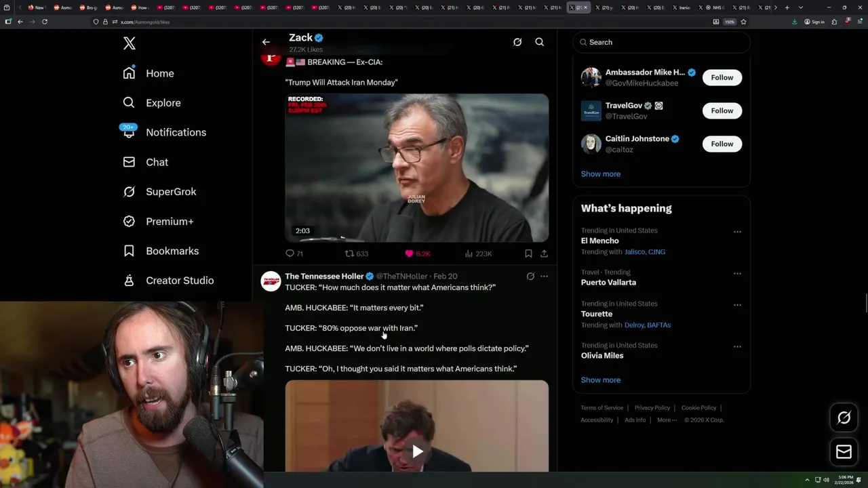This screenshot has width=868, height=488.
Task: Open Premium+ in the sidebar
Action: 158,222
